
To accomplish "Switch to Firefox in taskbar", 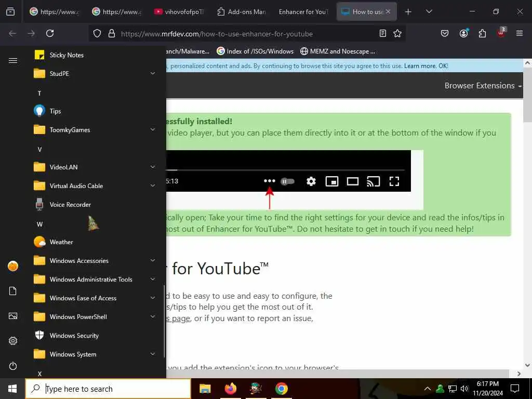I will point(230,389).
